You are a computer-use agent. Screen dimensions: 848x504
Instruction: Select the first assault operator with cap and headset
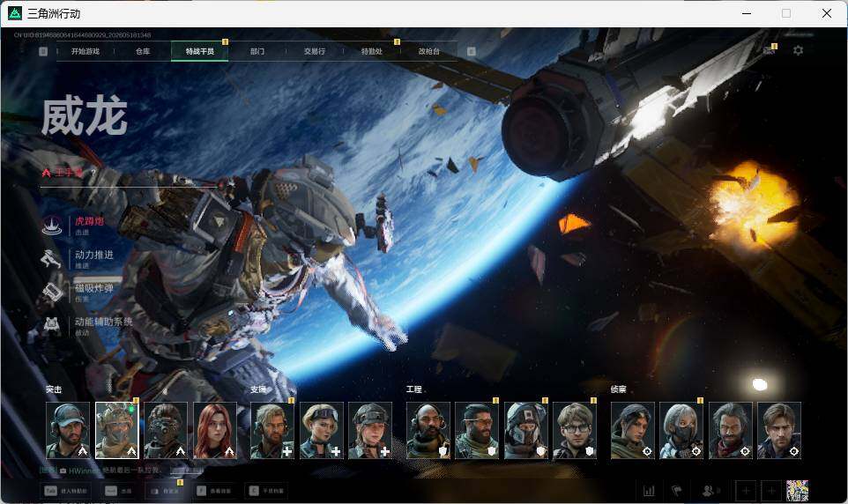[x=68, y=431]
